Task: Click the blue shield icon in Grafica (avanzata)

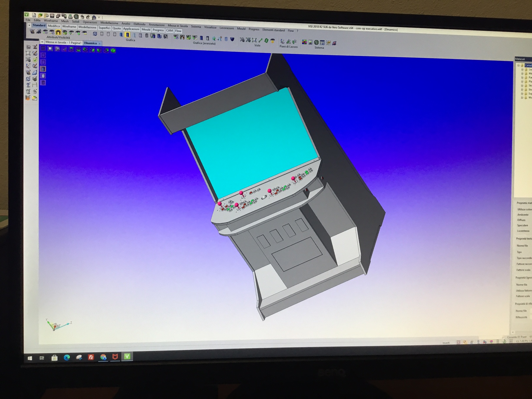Action: [232, 39]
